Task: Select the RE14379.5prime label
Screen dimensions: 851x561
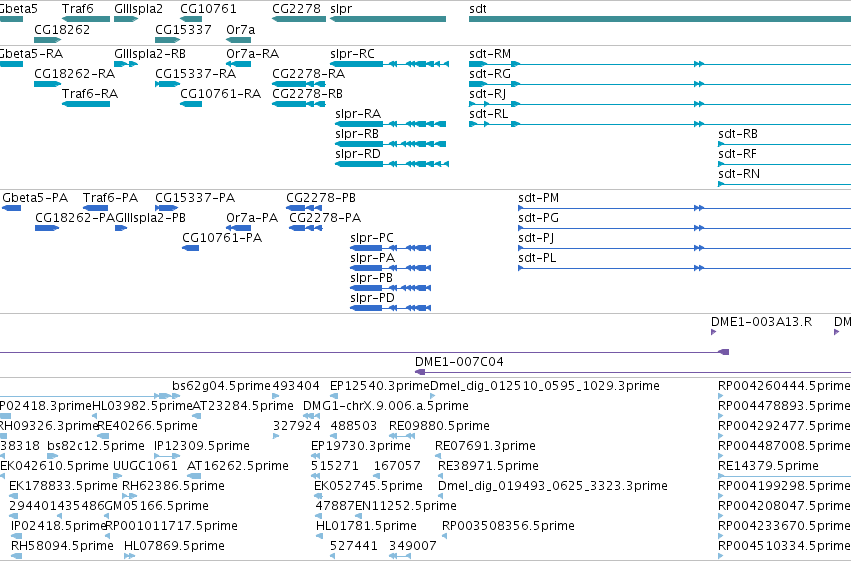Action: click(768, 467)
